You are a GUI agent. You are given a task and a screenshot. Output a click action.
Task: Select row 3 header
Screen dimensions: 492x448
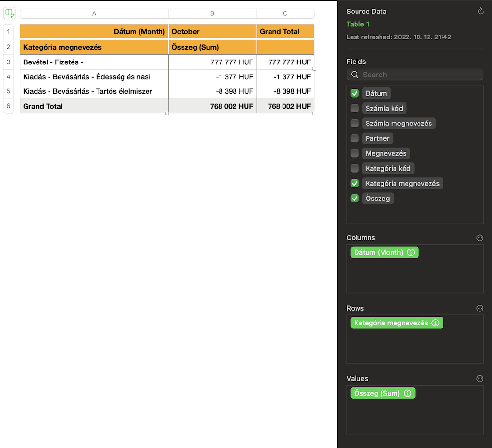coord(8,62)
